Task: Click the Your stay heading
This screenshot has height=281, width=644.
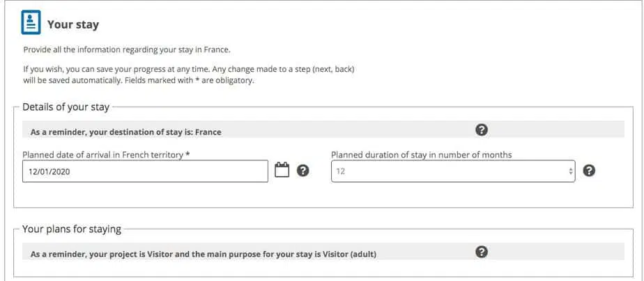Action: pos(73,24)
